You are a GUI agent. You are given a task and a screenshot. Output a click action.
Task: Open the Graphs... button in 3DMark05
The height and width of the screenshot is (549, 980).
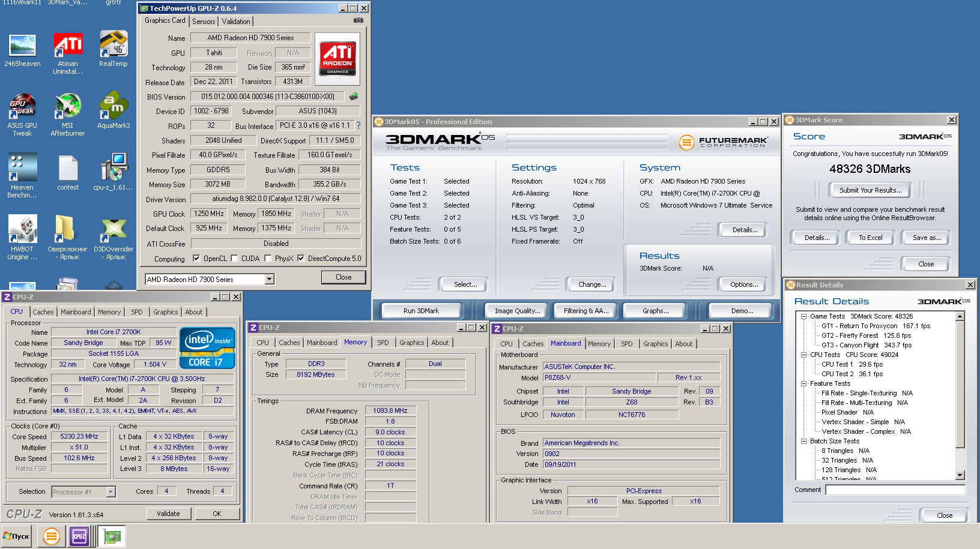coord(656,311)
